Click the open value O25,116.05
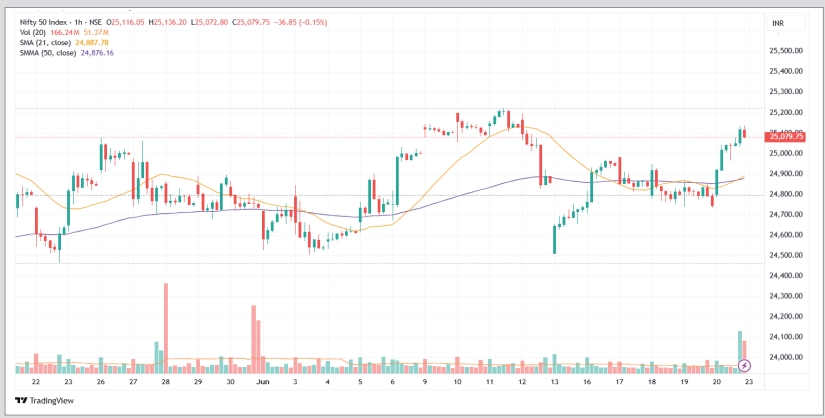 pos(127,23)
